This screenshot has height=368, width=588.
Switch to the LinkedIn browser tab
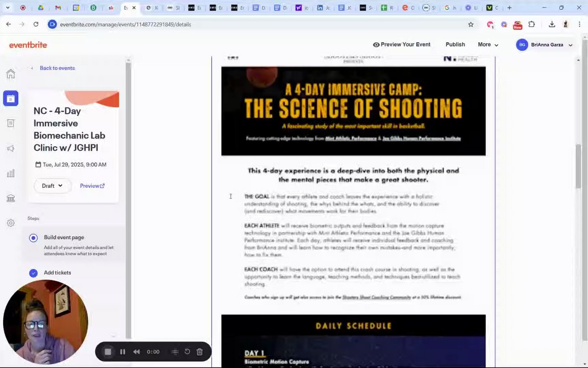323,8
